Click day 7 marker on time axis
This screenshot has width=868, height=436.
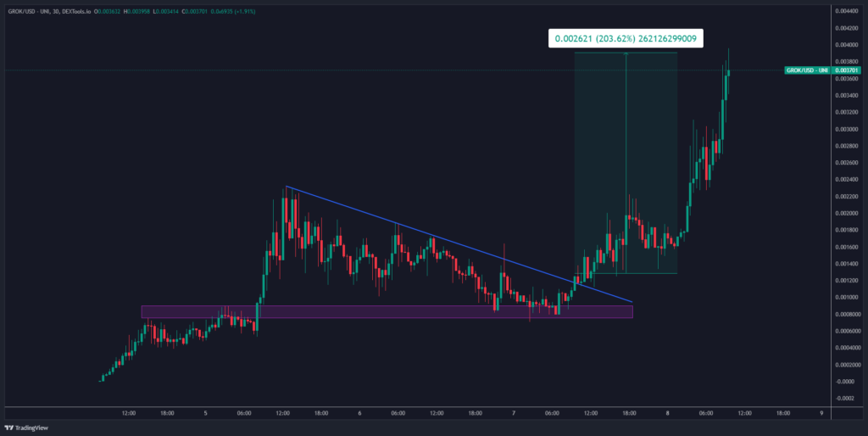(514, 413)
